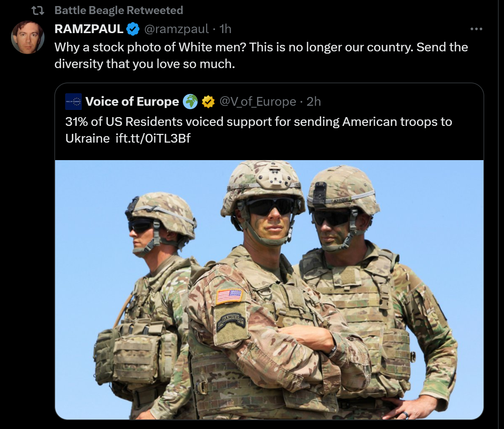The image size is (504, 429).
Task: Open the "Battle Beagle Retweeted" link
Action: click(118, 10)
